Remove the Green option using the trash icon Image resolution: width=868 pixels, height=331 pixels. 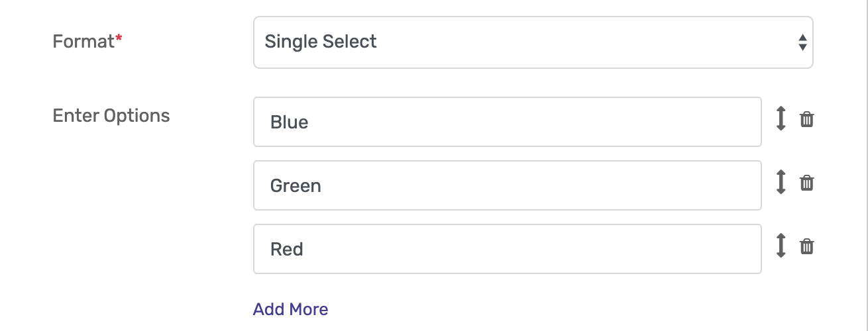pyautogui.click(x=806, y=183)
